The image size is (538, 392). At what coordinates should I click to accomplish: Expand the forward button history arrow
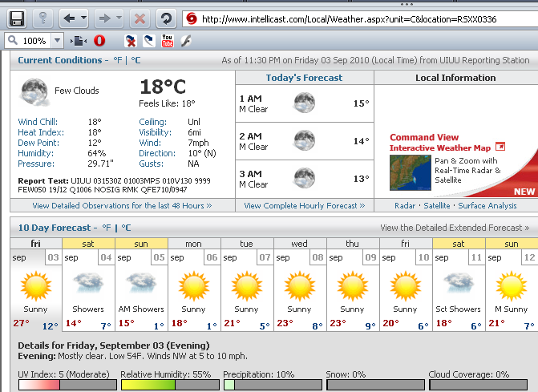tap(119, 18)
